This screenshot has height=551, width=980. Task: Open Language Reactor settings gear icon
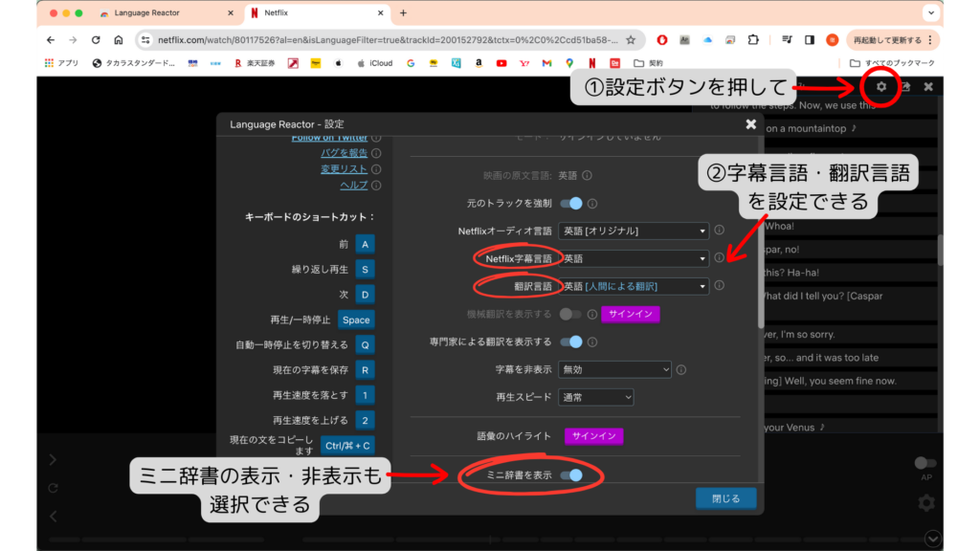(x=880, y=87)
